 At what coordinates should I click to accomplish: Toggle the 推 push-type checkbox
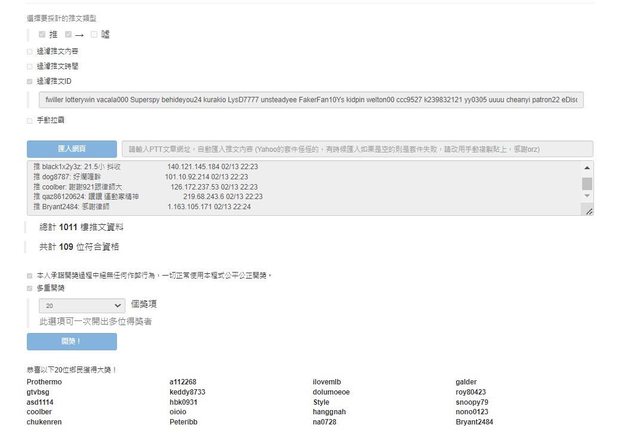(42, 34)
